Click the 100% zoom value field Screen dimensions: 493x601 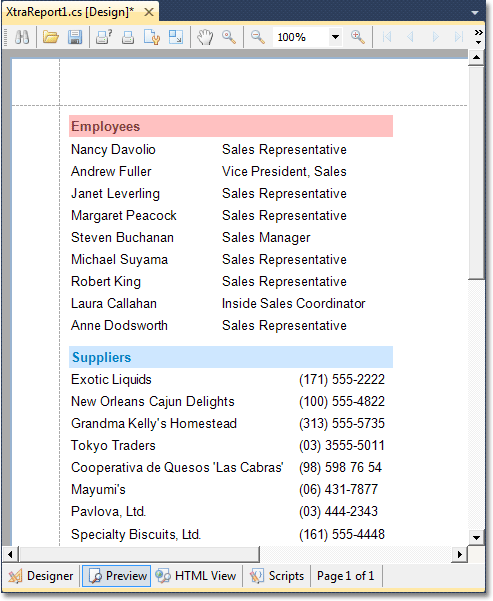click(x=301, y=37)
